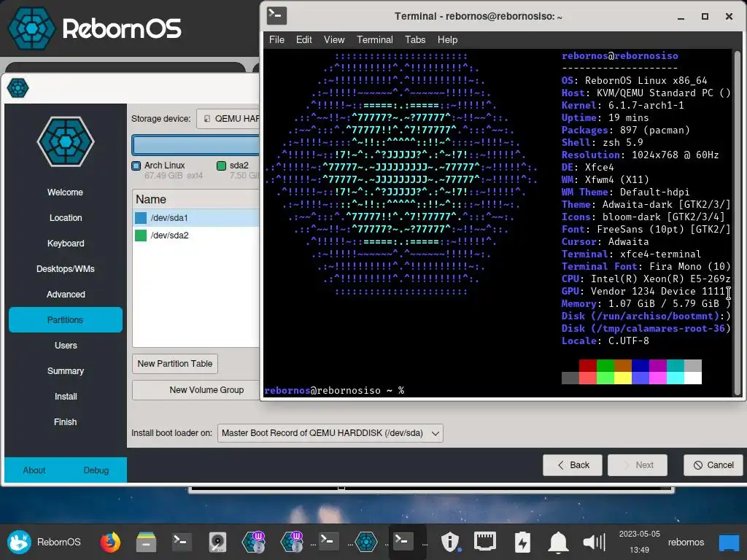Select the /dev/sda1 partition row

pos(196,217)
